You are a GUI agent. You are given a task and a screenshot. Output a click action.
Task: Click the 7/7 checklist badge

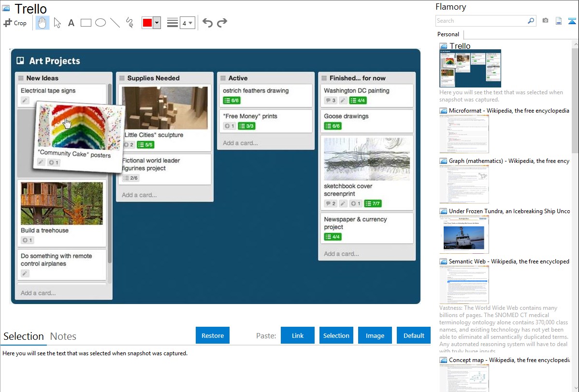pyautogui.click(x=373, y=203)
